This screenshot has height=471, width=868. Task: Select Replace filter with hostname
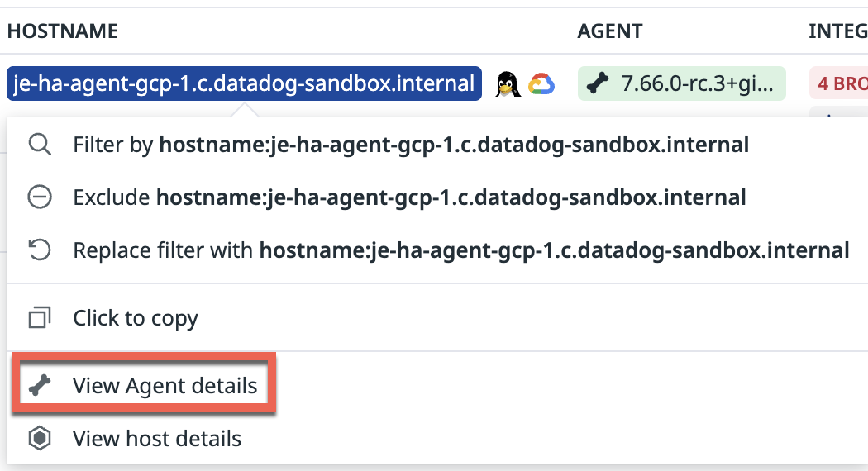[460, 250]
